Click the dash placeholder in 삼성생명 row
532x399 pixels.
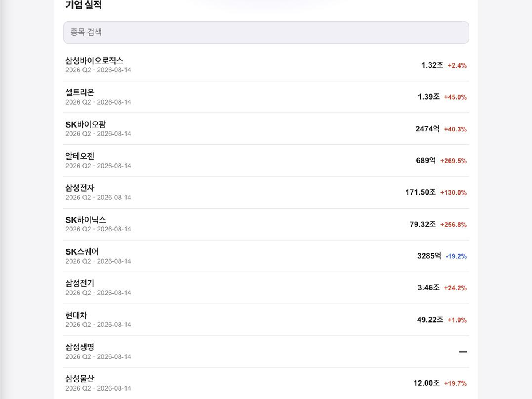click(x=463, y=352)
